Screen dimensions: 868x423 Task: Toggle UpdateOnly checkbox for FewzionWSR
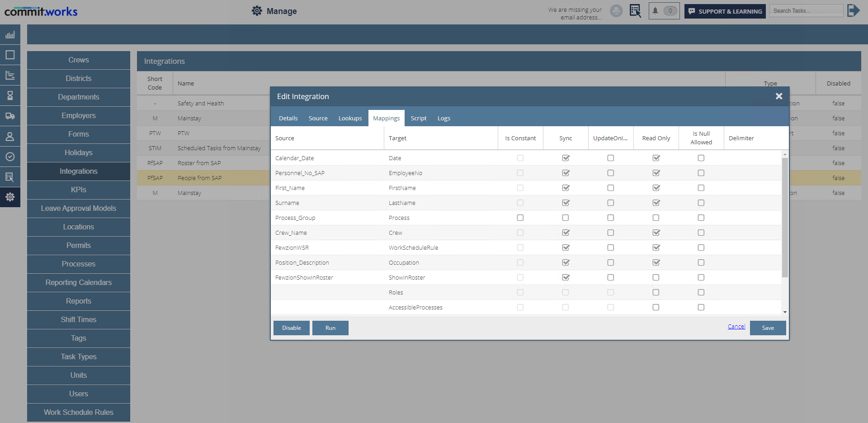coord(611,247)
